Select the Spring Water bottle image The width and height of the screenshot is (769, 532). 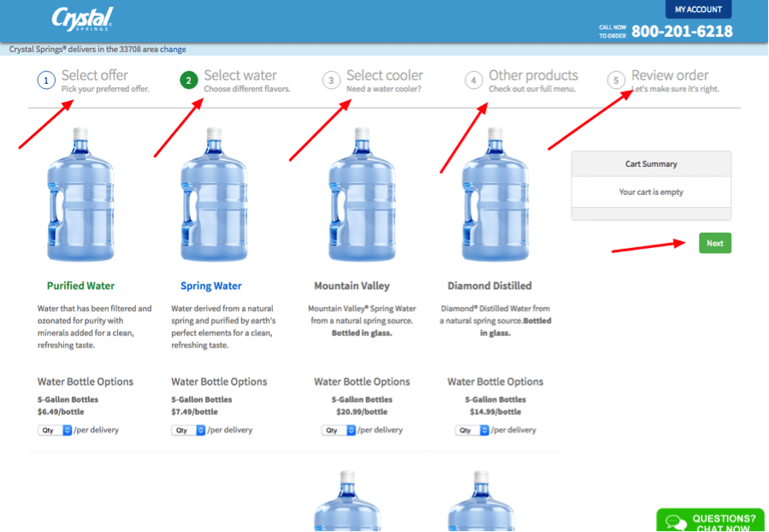215,195
